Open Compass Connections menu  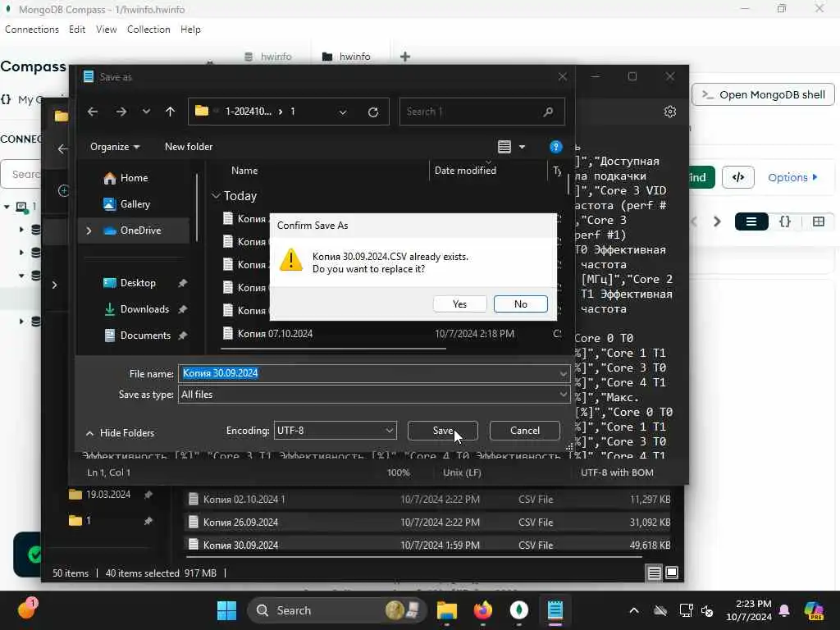32,30
